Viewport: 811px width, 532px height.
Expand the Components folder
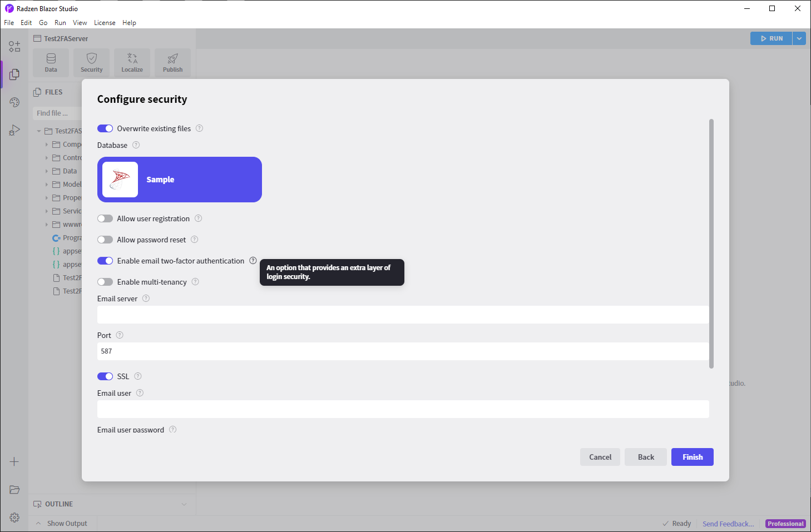[x=47, y=145]
